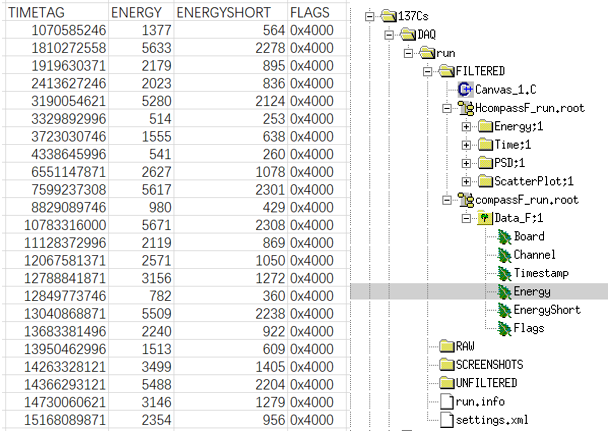Select timetag cell 14366293121
The height and width of the screenshot is (434, 611).
click(x=56, y=385)
